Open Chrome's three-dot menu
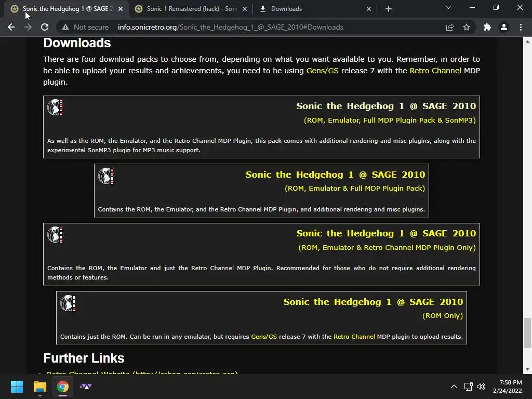The image size is (532, 399). pos(521,27)
